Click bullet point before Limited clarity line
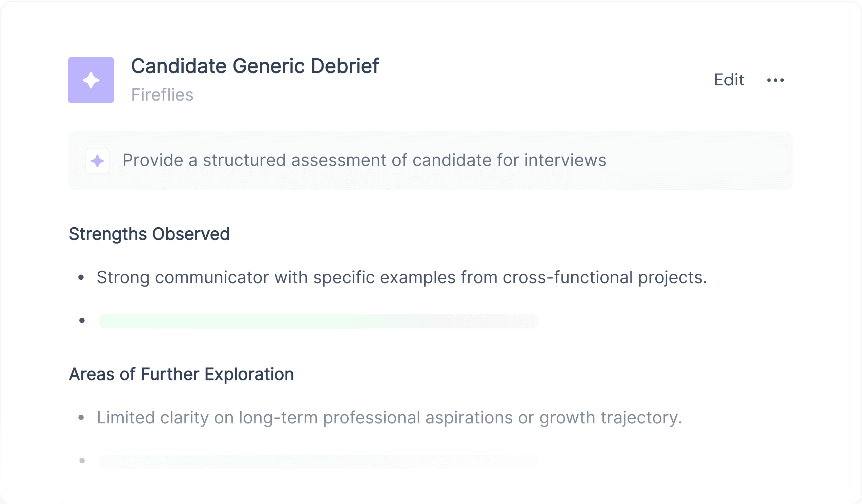 (x=81, y=418)
